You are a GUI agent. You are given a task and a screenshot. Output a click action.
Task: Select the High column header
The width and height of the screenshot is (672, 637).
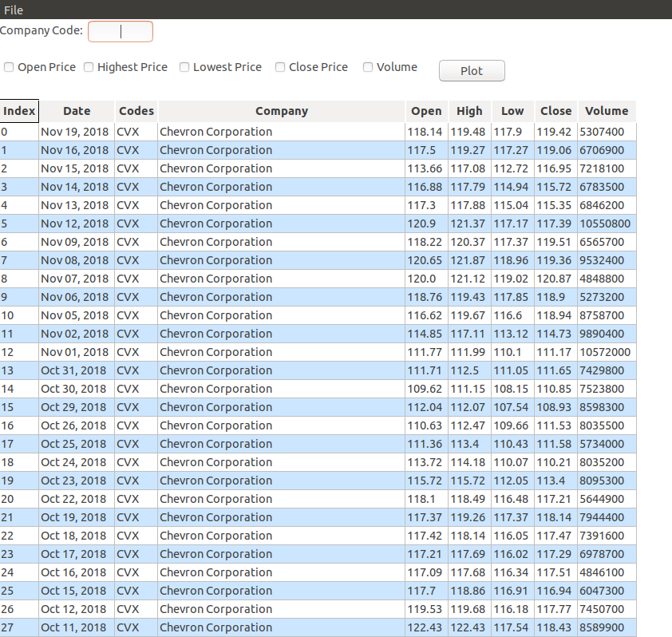pyautogui.click(x=469, y=111)
